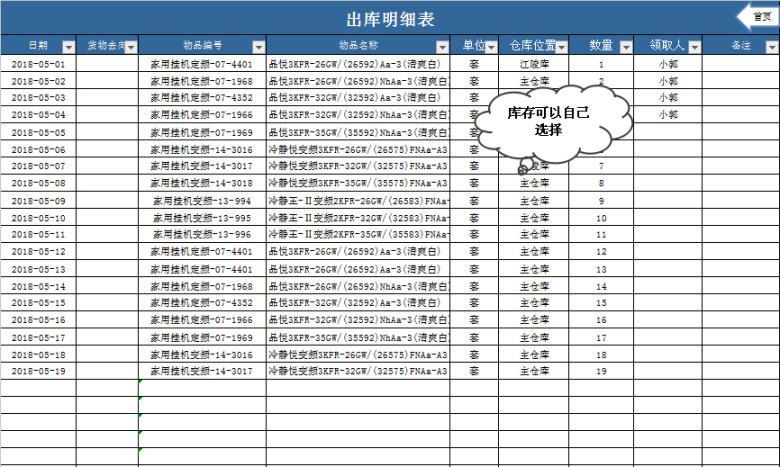
Task: Select 小郭 recipient cell in 2018-05-04 row
Action: pos(668,114)
